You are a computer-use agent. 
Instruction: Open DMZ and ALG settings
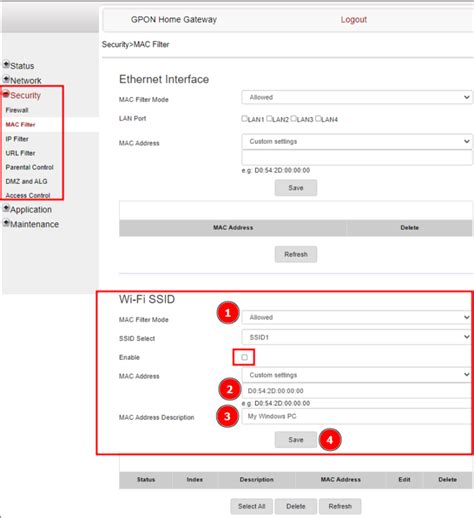[x=26, y=181]
